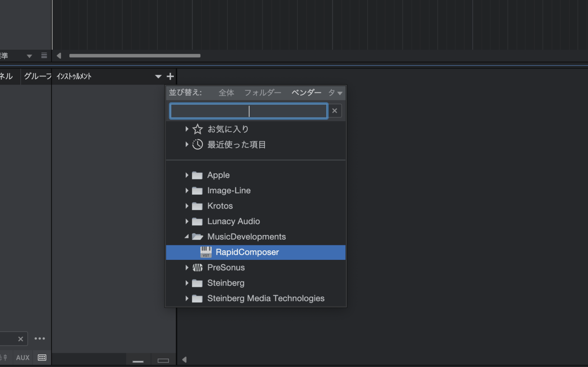Click the star icon next to お気に入り

(x=197, y=129)
